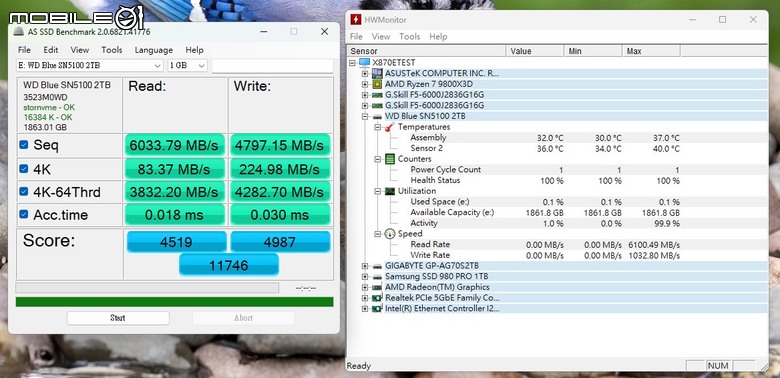This screenshot has height=378, width=780.
Task: Collapse the WD Blue SN5100 2TB node
Action: (365, 116)
